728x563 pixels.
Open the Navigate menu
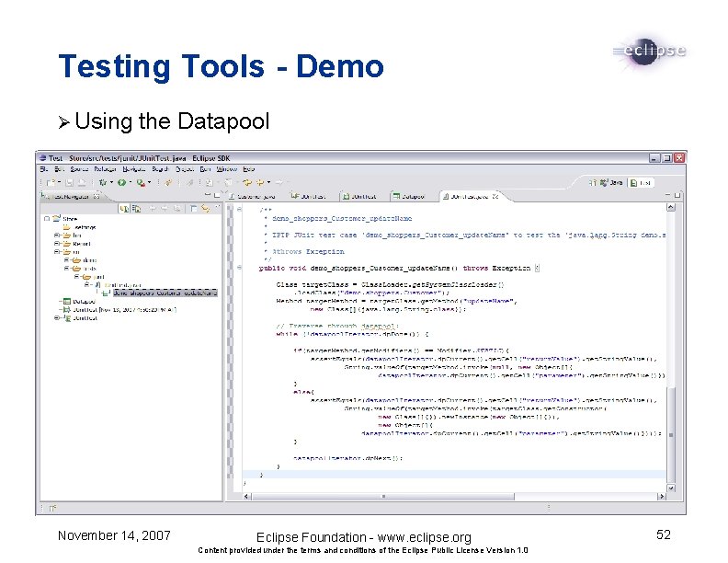(x=134, y=169)
